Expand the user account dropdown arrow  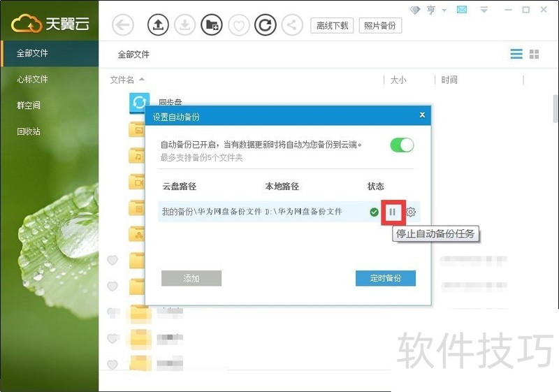click(x=444, y=10)
